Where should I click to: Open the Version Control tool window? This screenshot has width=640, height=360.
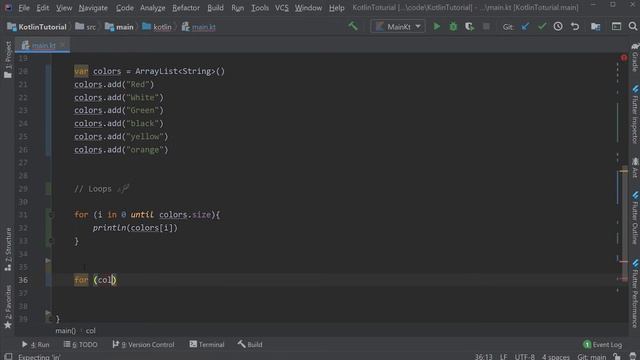[x=143, y=344]
